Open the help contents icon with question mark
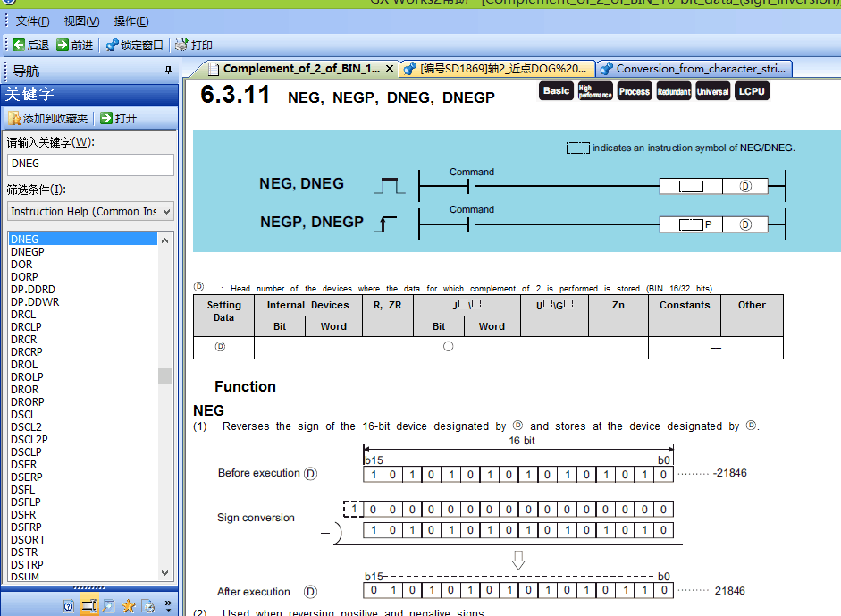The width and height of the screenshot is (841, 616). pyautogui.click(x=69, y=605)
